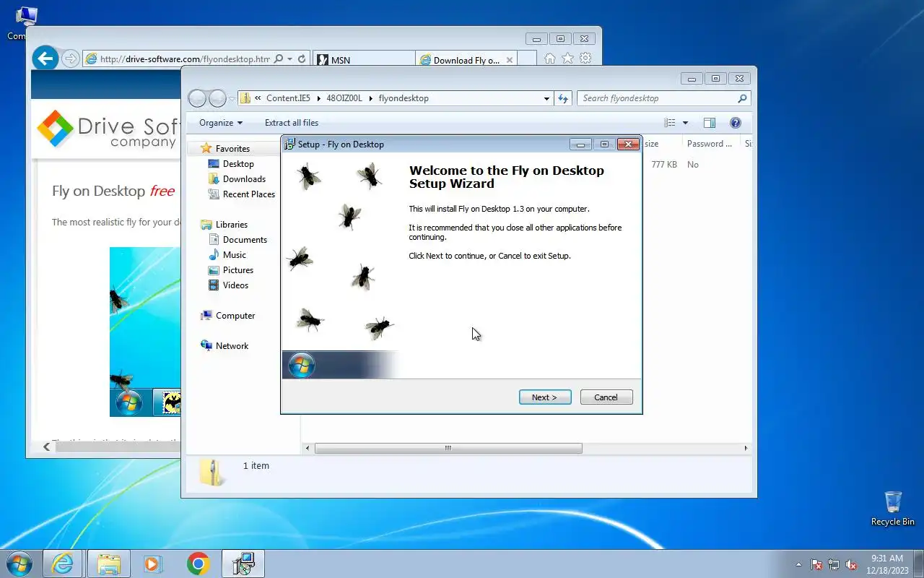Click the Content.IE5 breadcrumb segment
Image resolution: width=924 pixels, height=578 pixels.
tap(288, 98)
